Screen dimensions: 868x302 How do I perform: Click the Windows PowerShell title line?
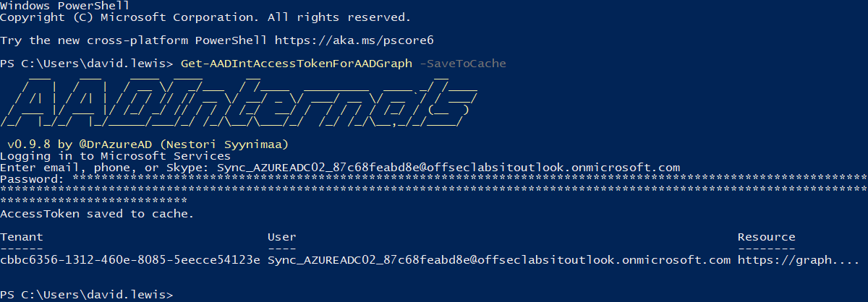point(65,6)
